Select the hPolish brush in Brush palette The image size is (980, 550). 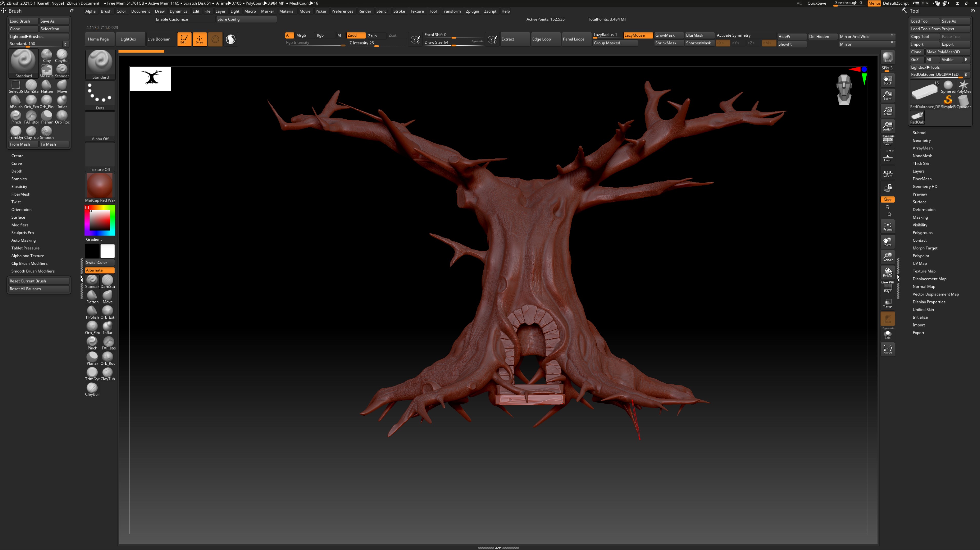coord(16,101)
